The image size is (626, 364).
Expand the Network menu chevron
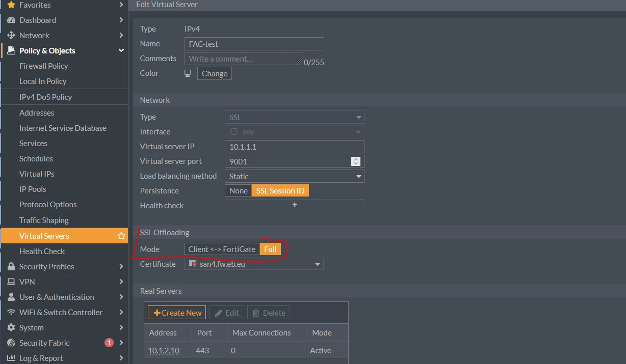(121, 36)
